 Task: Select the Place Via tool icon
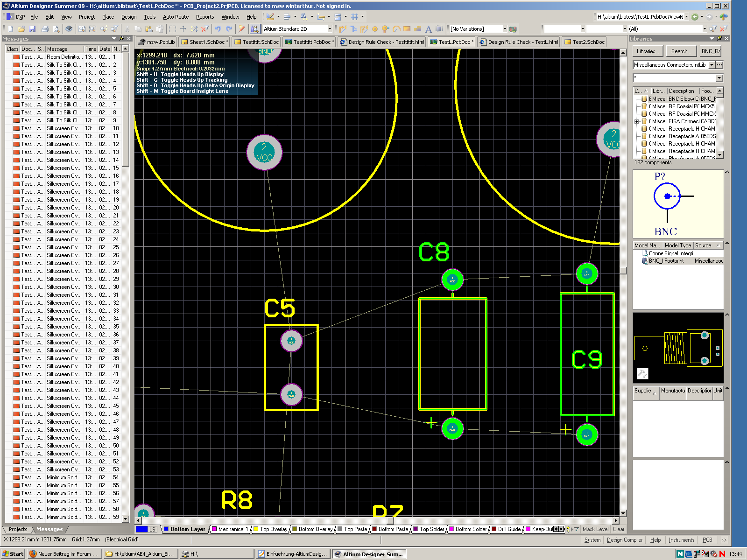coord(386,29)
